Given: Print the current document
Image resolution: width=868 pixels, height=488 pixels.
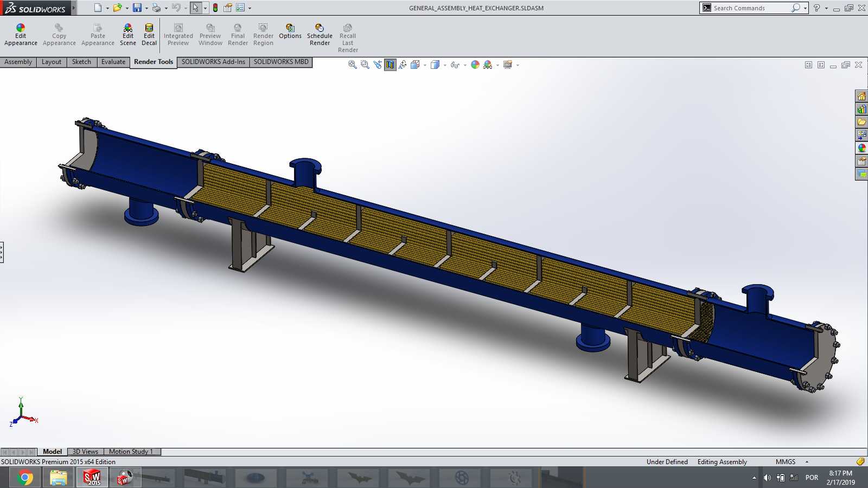Looking at the screenshot, I should [x=156, y=8].
